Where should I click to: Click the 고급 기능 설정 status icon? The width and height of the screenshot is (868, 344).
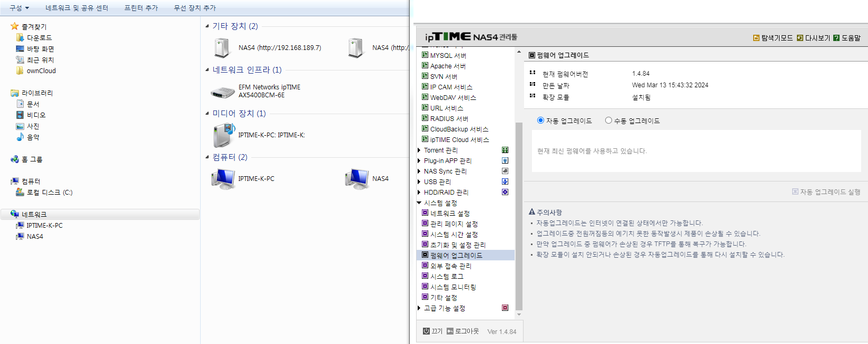click(x=505, y=308)
